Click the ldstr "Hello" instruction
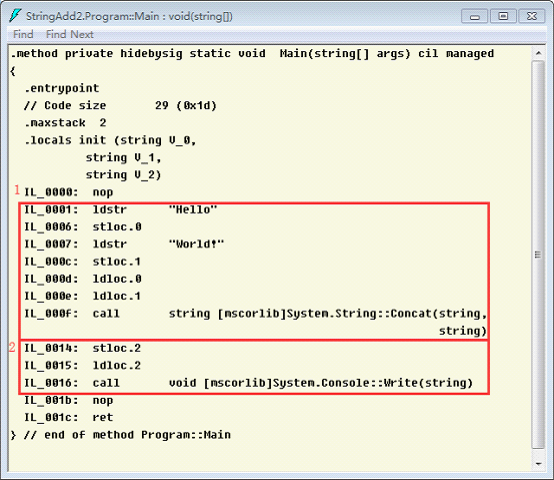This screenshot has height=480, width=554. tap(121, 209)
